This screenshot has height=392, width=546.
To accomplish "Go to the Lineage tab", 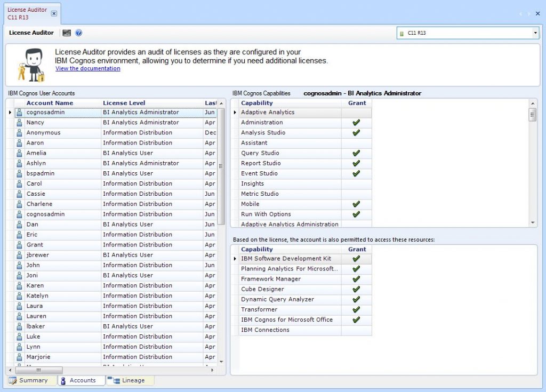I will 130,380.
